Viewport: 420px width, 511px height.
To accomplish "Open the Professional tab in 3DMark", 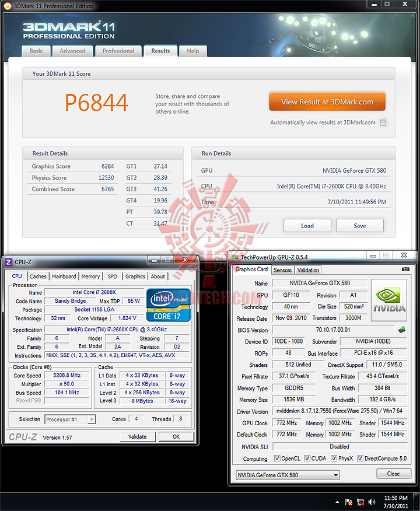I will 118,51.
